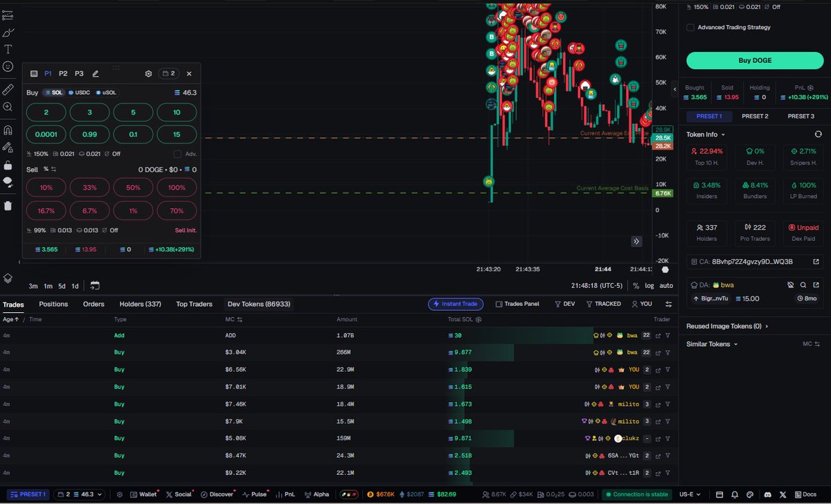Switch to the Orders tab
Image resolution: width=831 pixels, height=504 pixels.
coord(93,304)
